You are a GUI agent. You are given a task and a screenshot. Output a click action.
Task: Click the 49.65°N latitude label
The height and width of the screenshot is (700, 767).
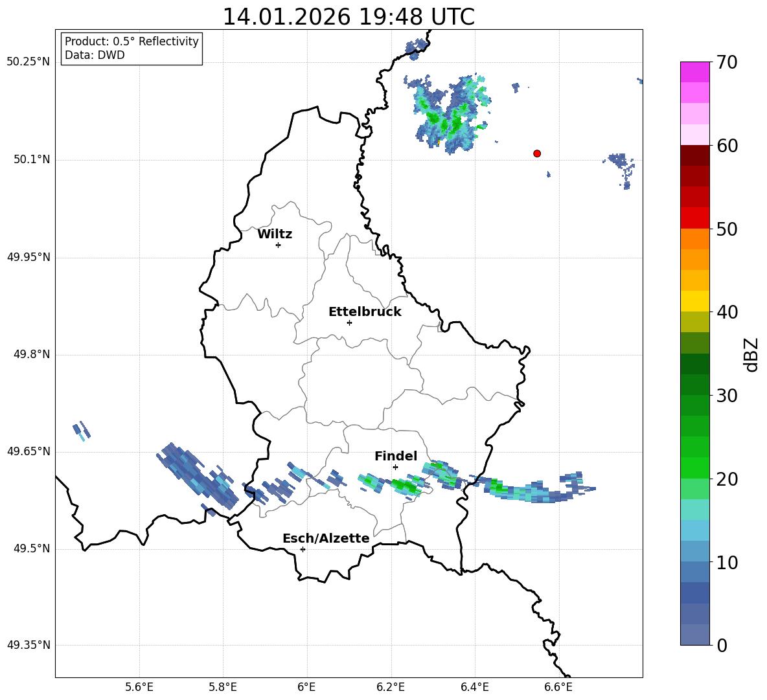(29, 451)
